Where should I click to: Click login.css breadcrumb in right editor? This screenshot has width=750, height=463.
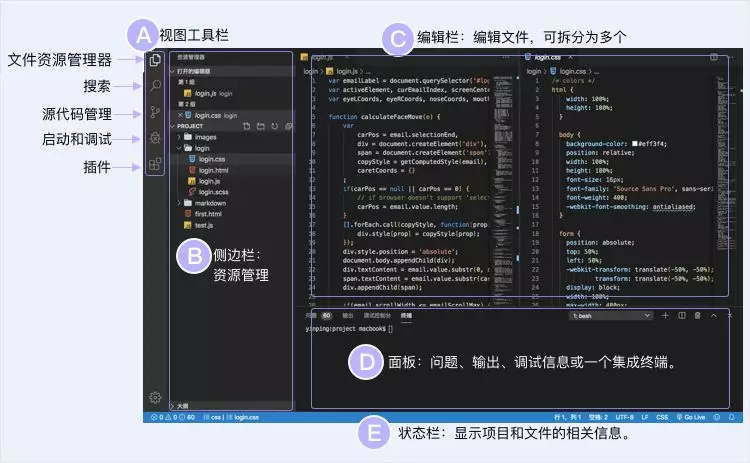pos(571,71)
